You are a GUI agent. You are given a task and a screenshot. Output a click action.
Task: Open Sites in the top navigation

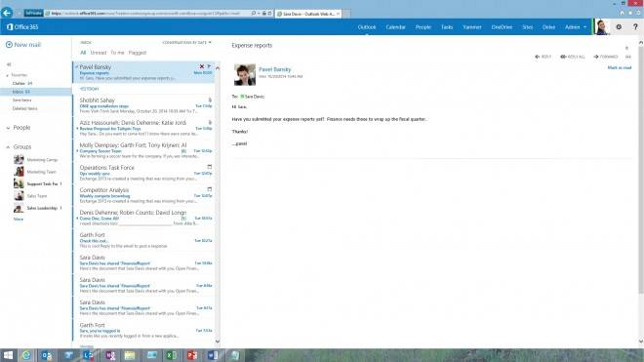click(x=527, y=27)
